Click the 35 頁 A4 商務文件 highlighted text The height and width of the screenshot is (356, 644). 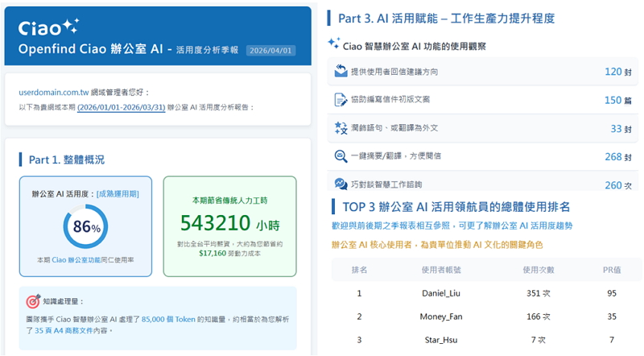pos(64,330)
